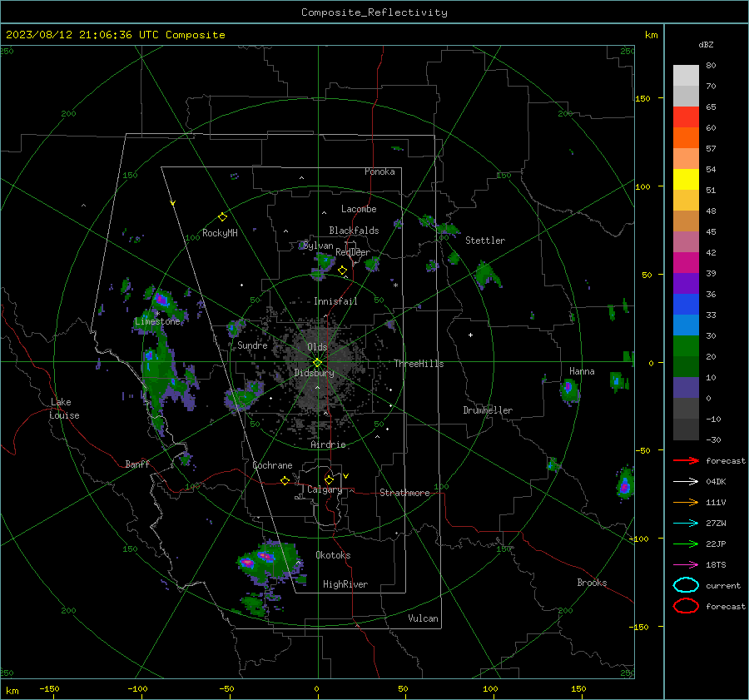
Task: Click the Innisfail city label
Action: pos(335,301)
